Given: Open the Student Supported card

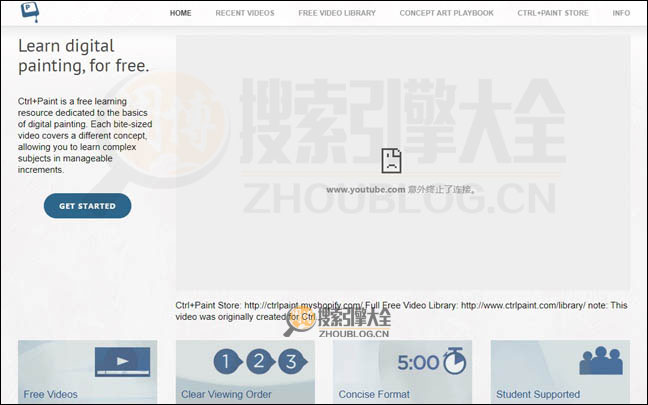Looking at the screenshot, I should click(560, 372).
